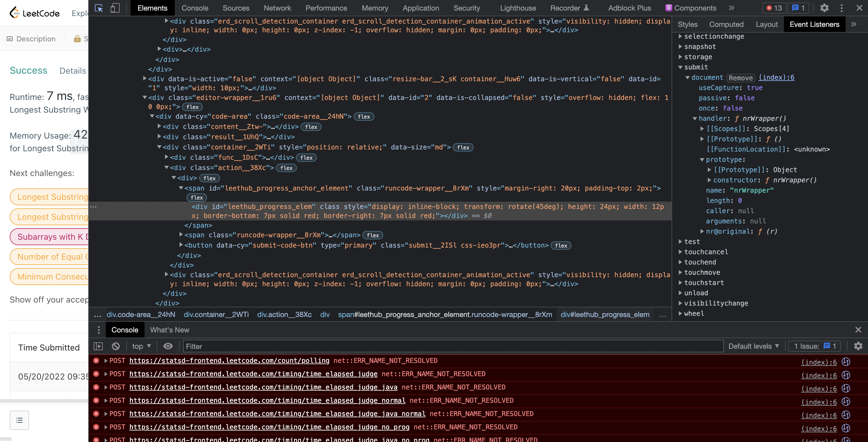Toggle the flex badge on code-area__24hN div
868x442 pixels.
click(364, 117)
